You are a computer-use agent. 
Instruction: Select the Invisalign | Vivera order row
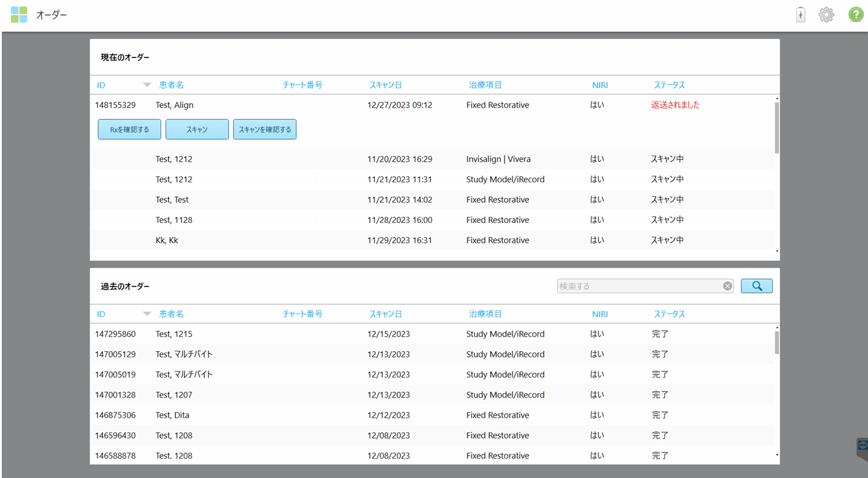point(432,159)
